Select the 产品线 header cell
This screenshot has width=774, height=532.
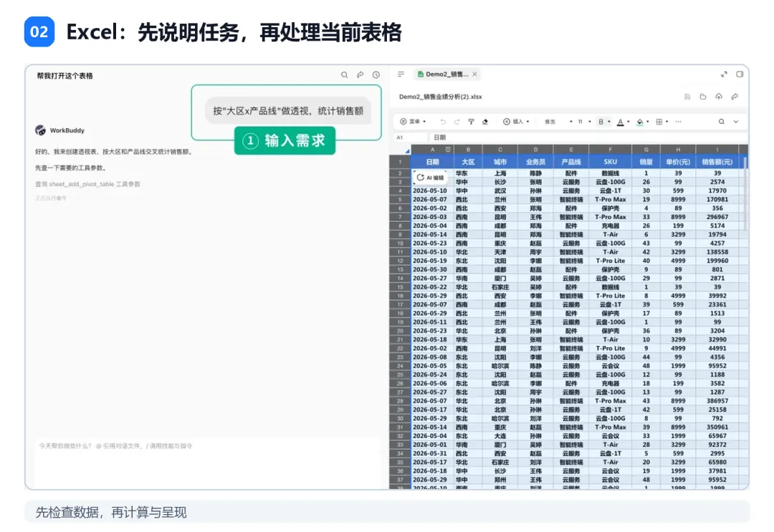(x=571, y=162)
